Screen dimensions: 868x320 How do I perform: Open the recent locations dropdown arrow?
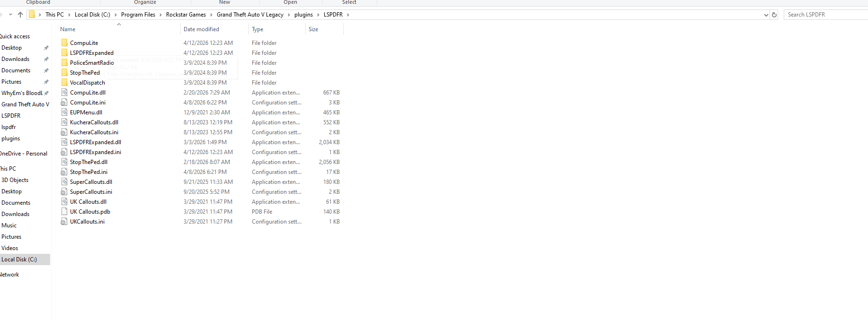click(x=10, y=15)
